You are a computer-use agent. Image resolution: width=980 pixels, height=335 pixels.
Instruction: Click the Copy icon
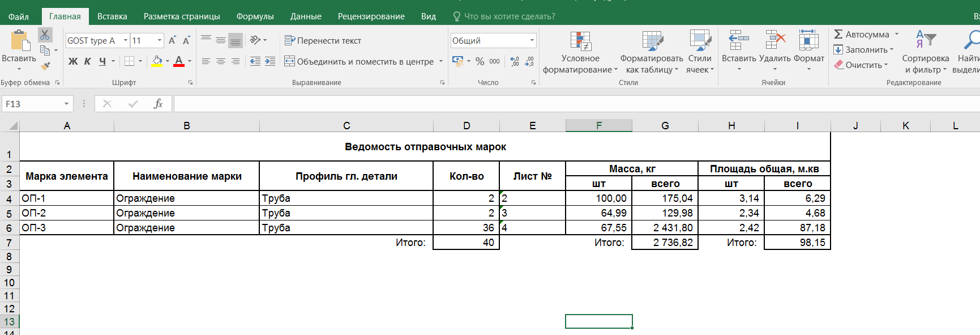(45, 50)
